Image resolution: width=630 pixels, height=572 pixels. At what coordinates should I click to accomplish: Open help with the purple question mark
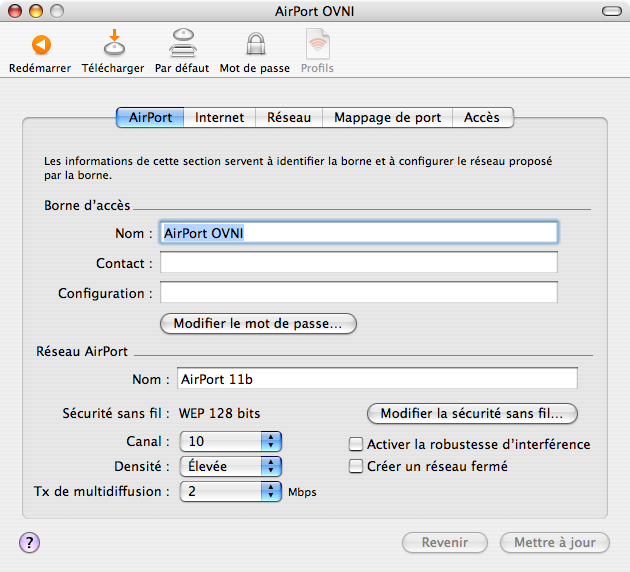pos(29,543)
